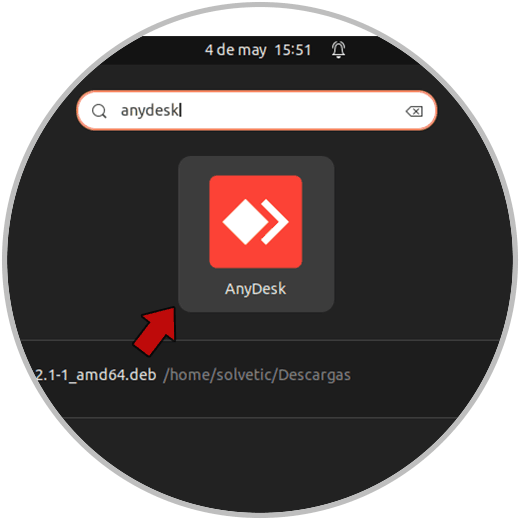Launch AnyDesk from its red app icon
The image size is (520, 520).
click(x=256, y=222)
